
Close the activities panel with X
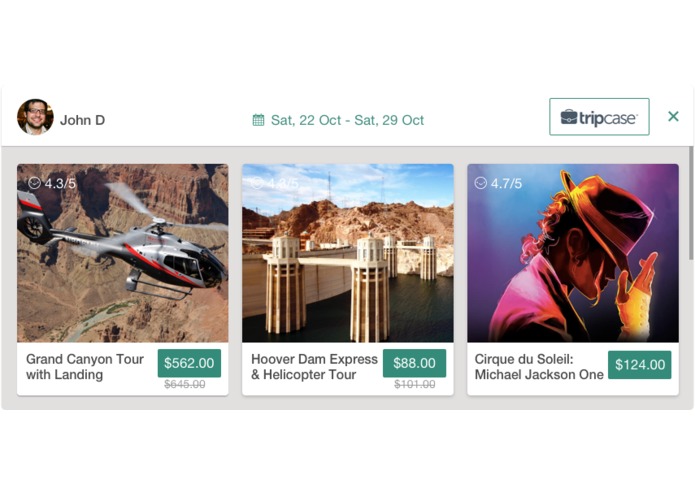click(x=673, y=117)
